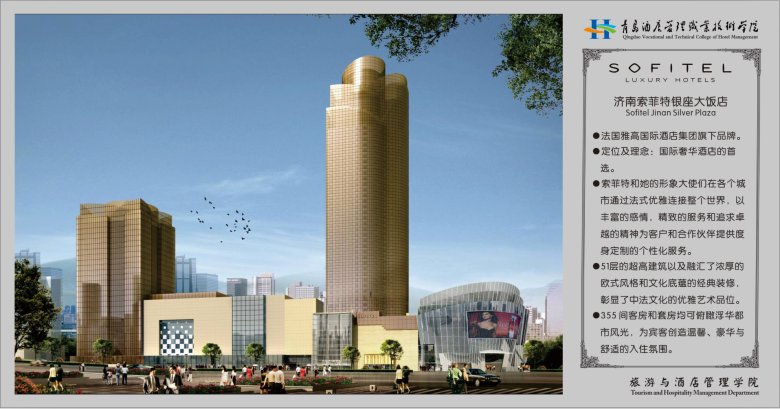Click the billboard with woman on curved building
Image resolution: width=780 pixels, height=409 pixels.
pos(493,324)
